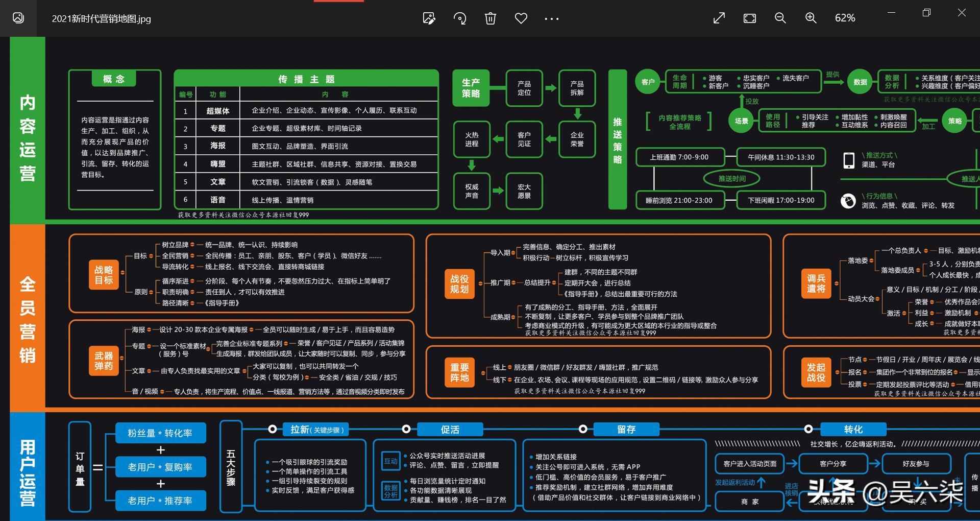This screenshot has width=980, height=521.
Task: Click the 战略目标 orange box
Action: click(x=104, y=275)
